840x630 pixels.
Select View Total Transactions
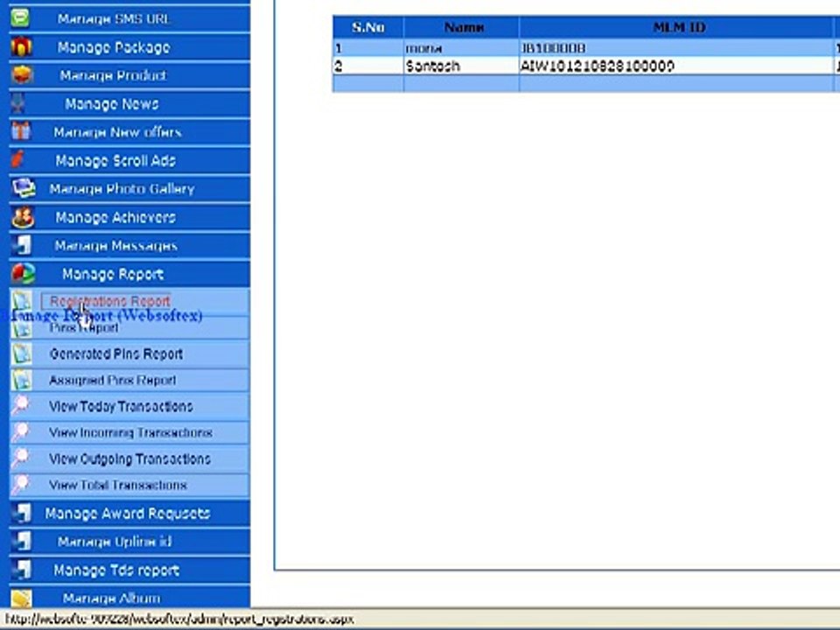click(x=118, y=485)
